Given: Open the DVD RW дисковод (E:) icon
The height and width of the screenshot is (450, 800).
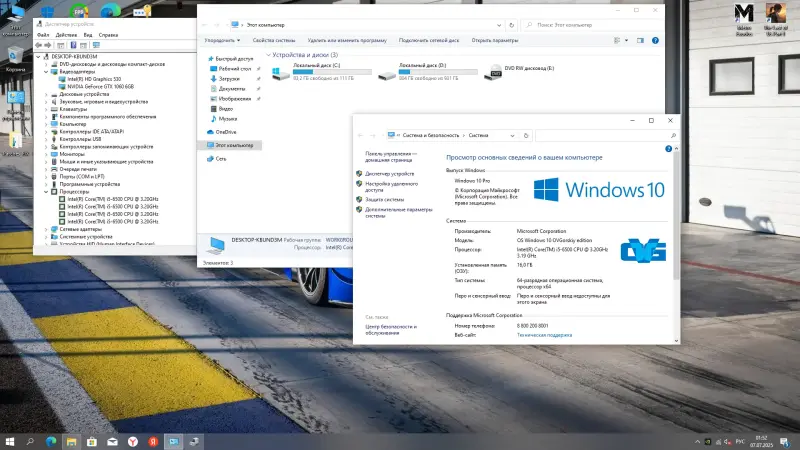Looking at the screenshot, I should coord(493,71).
